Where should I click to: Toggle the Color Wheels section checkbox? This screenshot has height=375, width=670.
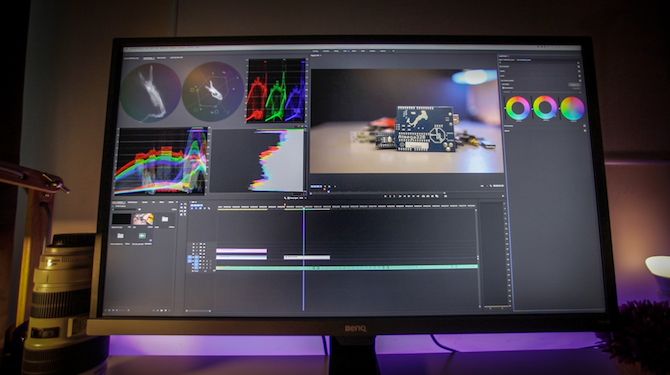(579, 80)
